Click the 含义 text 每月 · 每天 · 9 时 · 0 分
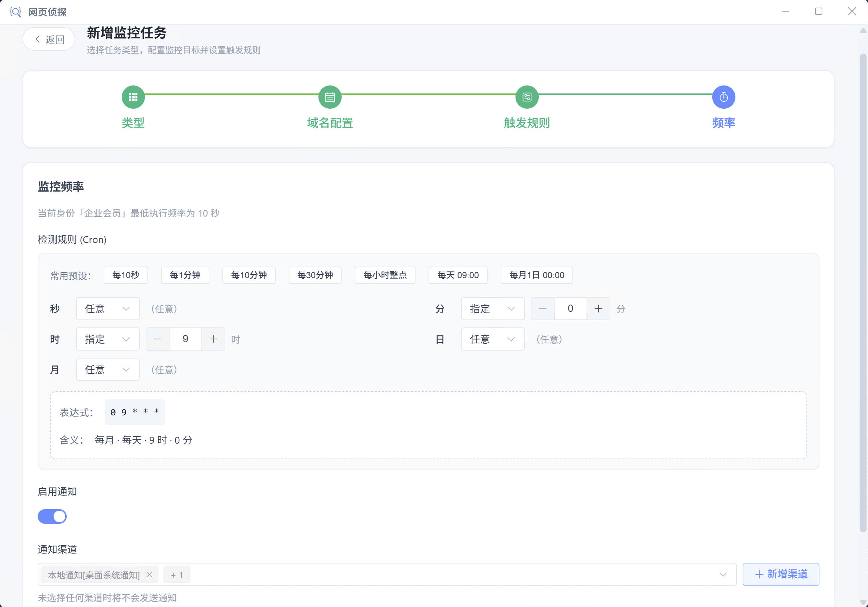This screenshot has width=868, height=607. pyautogui.click(x=143, y=440)
